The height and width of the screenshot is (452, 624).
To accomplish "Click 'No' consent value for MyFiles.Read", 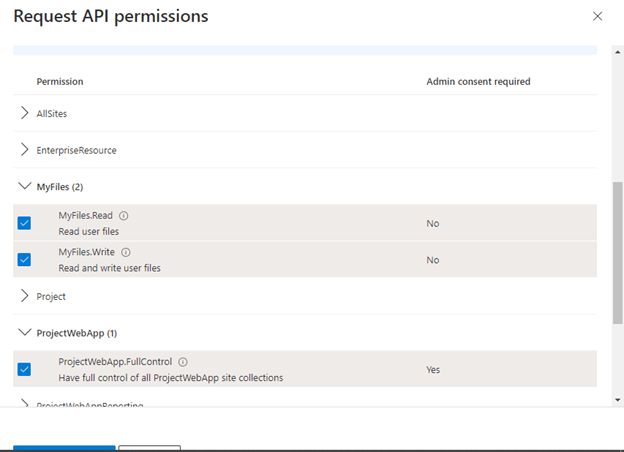I will point(433,224).
